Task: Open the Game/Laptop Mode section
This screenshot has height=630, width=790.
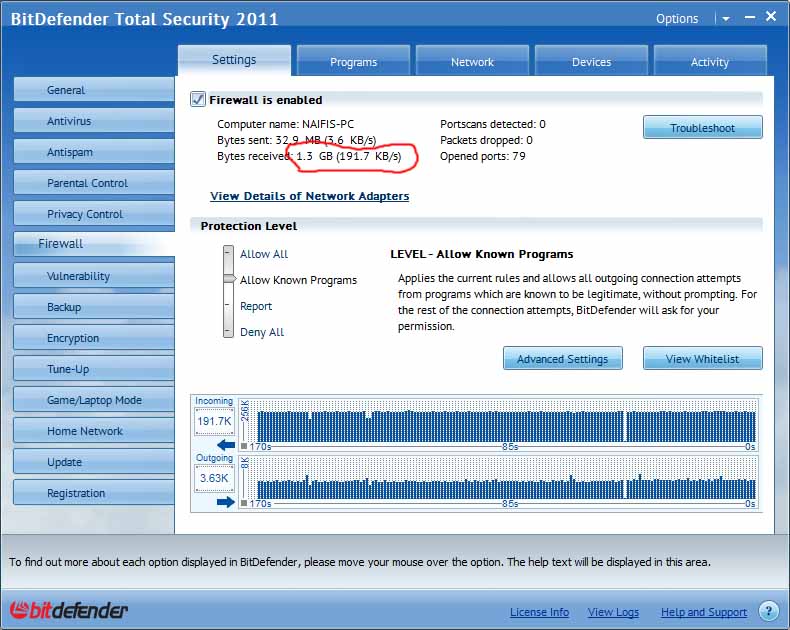Action: tap(94, 400)
